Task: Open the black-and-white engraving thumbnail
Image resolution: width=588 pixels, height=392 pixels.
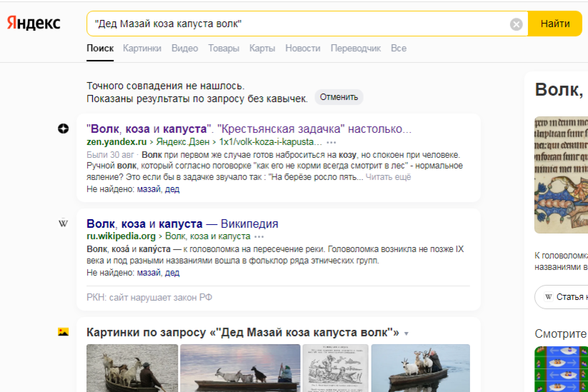Action: point(336,368)
